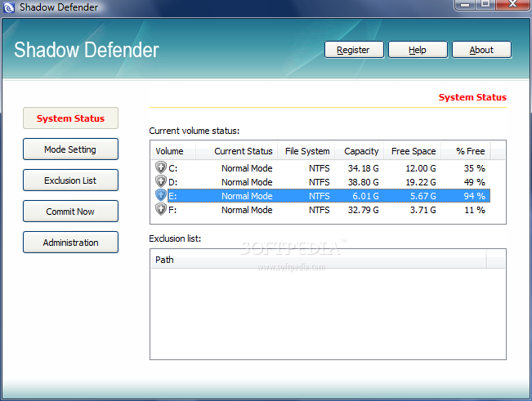Click the blue shield icon for volume E:

[x=160, y=195]
